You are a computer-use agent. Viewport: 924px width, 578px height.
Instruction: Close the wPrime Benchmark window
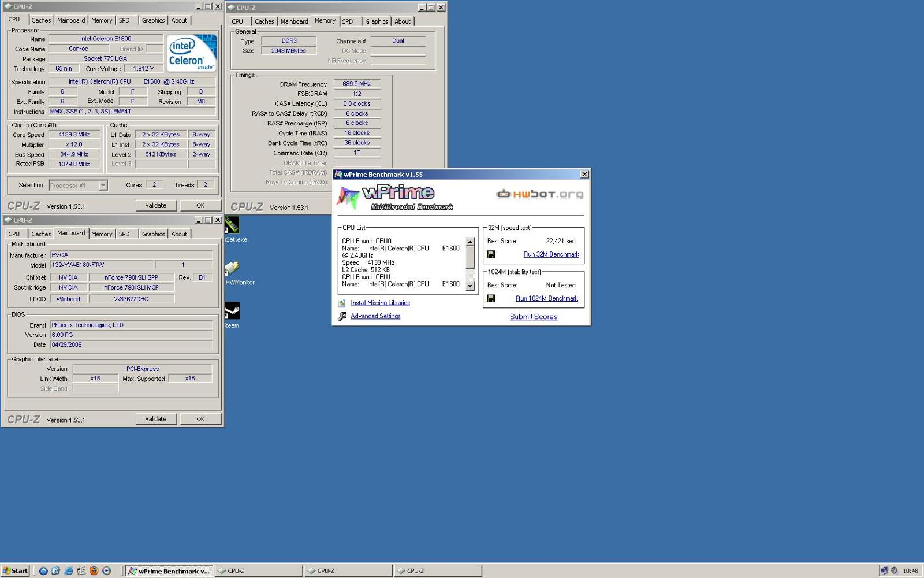pyautogui.click(x=584, y=175)
